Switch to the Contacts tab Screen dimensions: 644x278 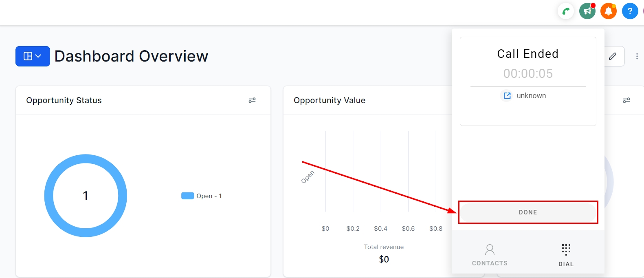tap(490, 255)
